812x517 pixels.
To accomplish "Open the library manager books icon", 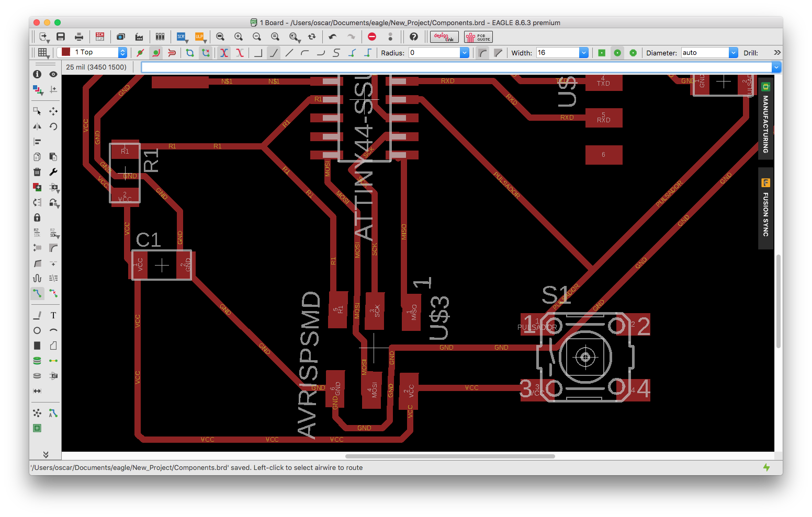I will (x=160, y=37).
